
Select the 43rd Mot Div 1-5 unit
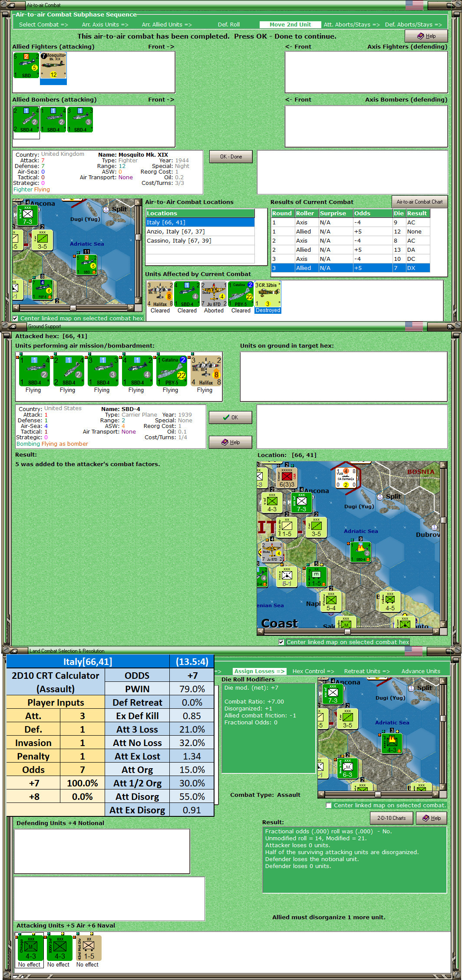pyautogui.click(x=89, y=948)
